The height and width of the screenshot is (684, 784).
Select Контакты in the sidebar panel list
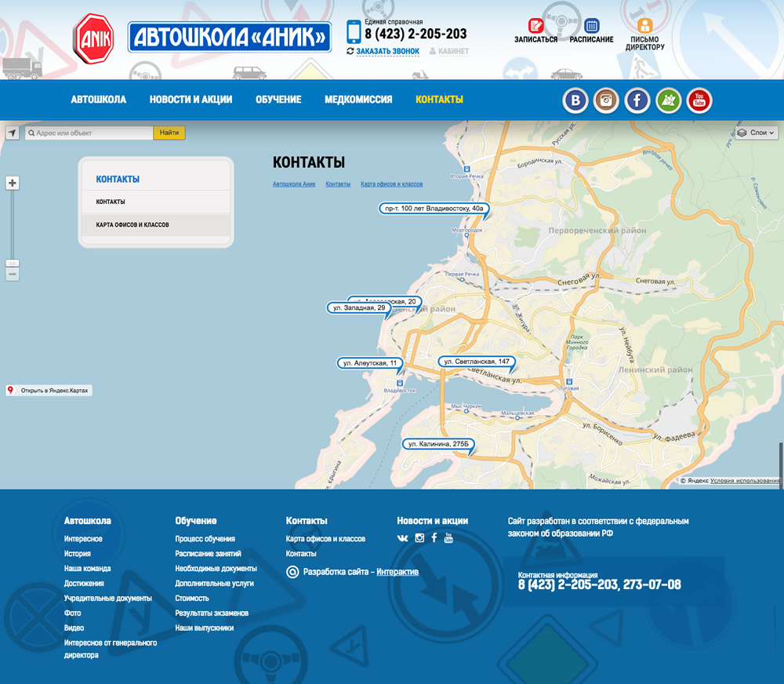pos(155,202)
